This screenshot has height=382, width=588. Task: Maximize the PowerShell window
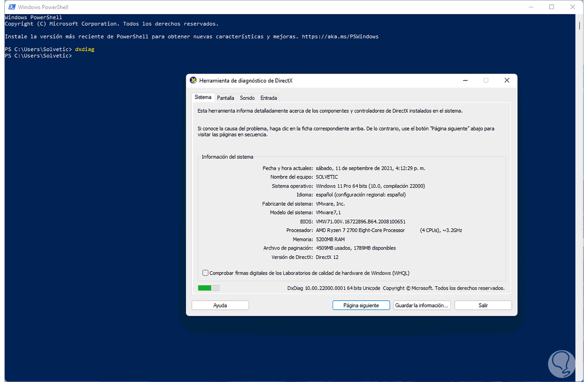coord(552,7)
